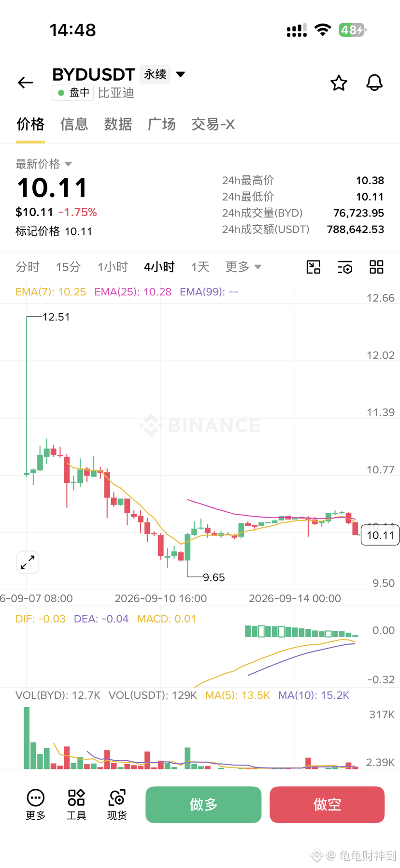
Task: Open chart indicator settings icon
Action: [345, 267]
